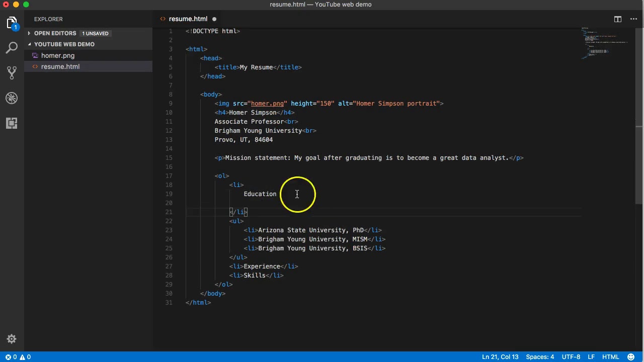Click the opening <ol> tag

222,176
